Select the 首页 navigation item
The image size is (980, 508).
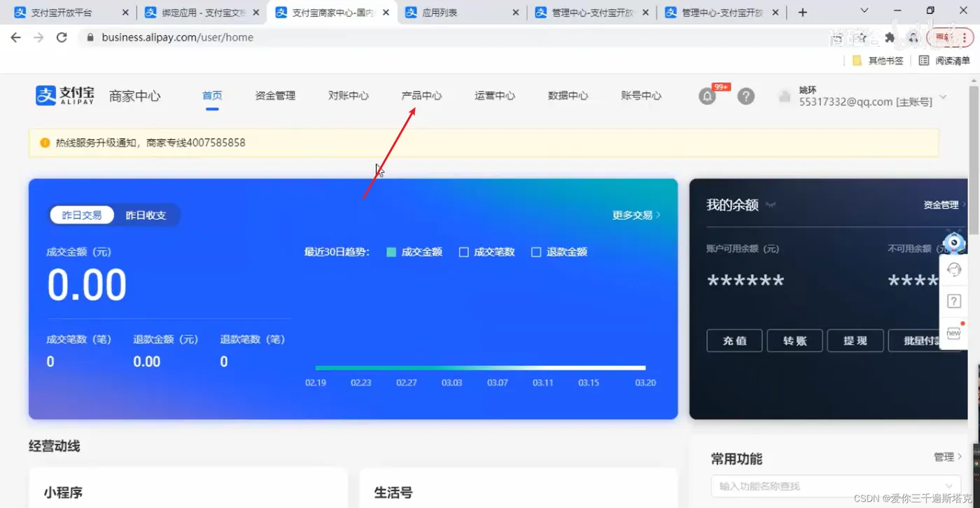coord(212,96)
